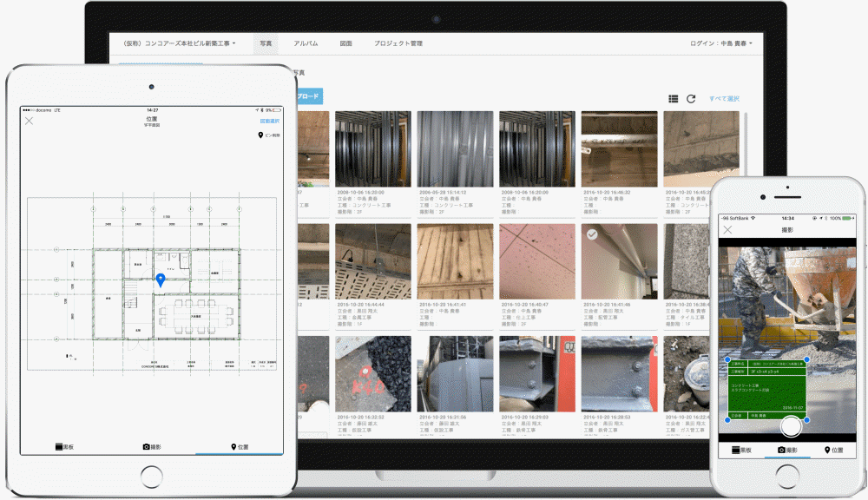This screenshot has width=868, height=500.
Task: Open 黒板 tab on the tablet
Action: (x=65, y=447)
